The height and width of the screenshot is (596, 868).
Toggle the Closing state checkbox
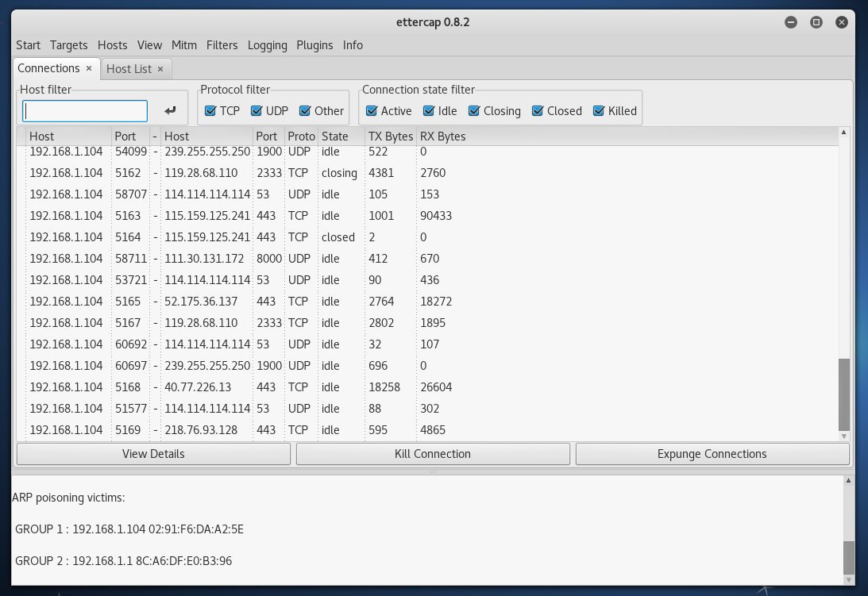474,110
